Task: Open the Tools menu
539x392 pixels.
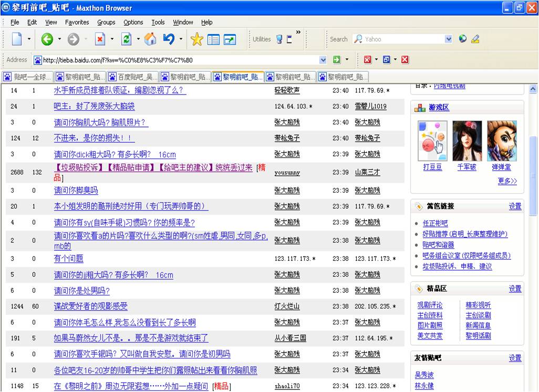Action: click(158, 22)
